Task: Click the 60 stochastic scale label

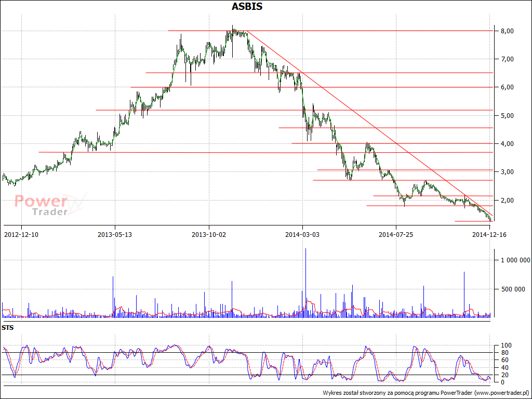Action: (x=504, y=360)
